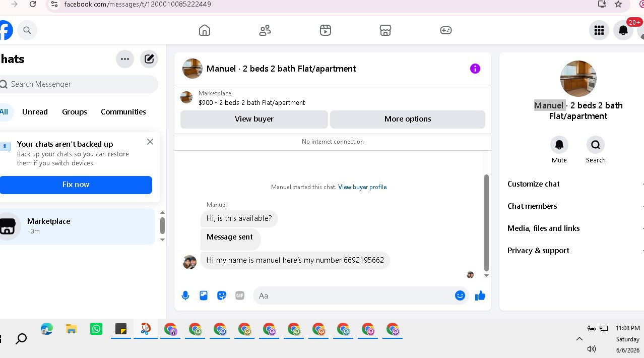
Task: Open the Facebook Home icon
Action: [x=204, y=30]
